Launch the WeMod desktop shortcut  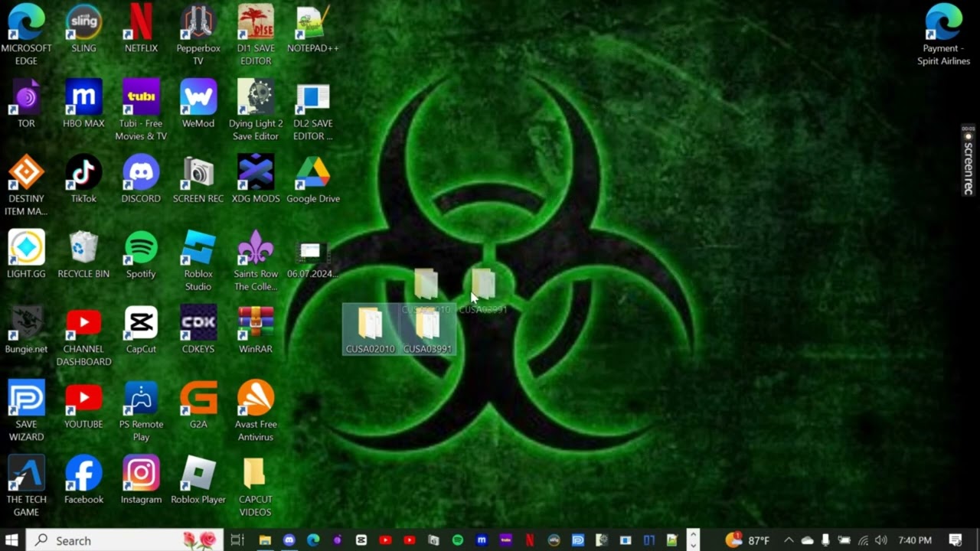coord(198,104)
